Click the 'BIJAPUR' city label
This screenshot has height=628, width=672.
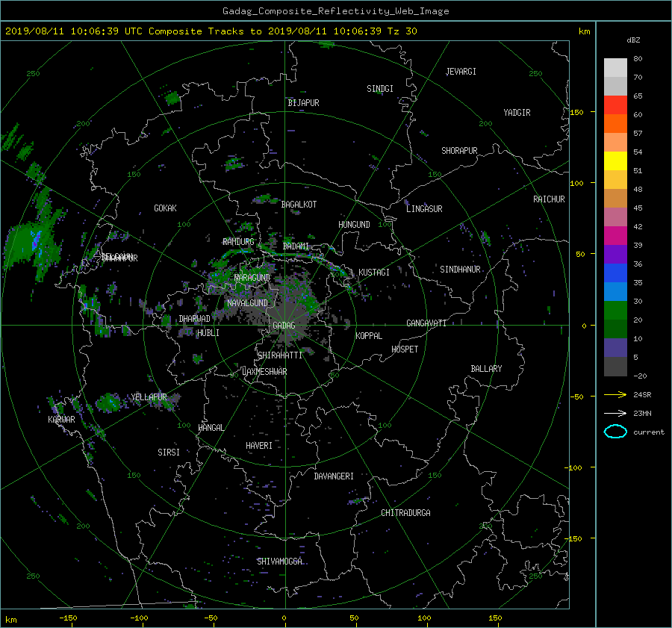(x=303, y=103)
